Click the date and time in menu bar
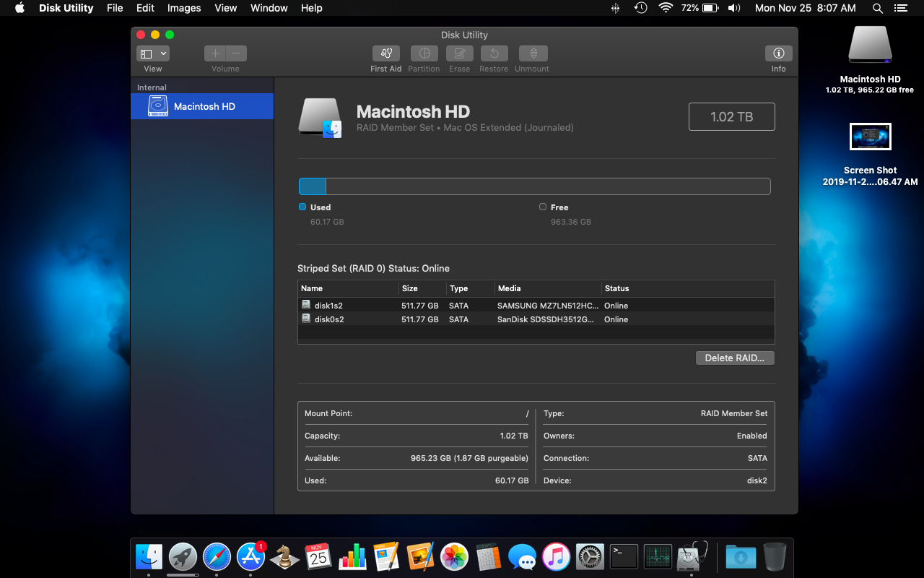This screenshot has height=578, width=924. [x=805, y=8]
